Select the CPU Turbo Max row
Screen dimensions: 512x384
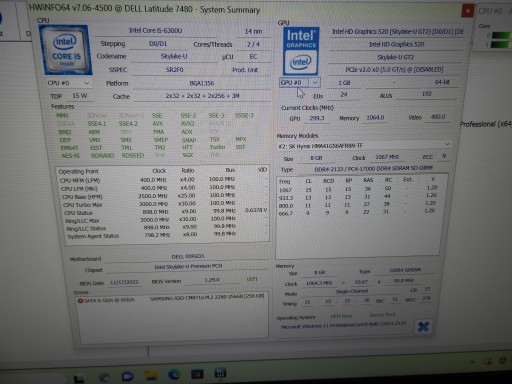pyautogui.click(x=163, y=204)
